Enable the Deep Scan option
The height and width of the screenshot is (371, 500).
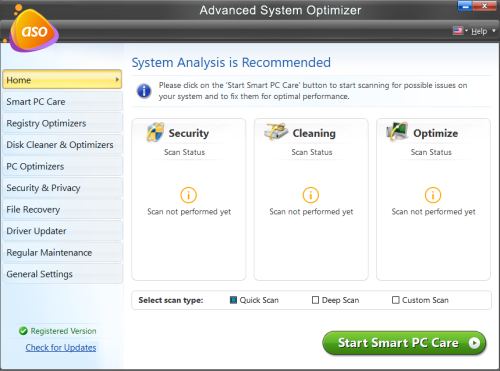pyautogui.click(x=315, y=300)
